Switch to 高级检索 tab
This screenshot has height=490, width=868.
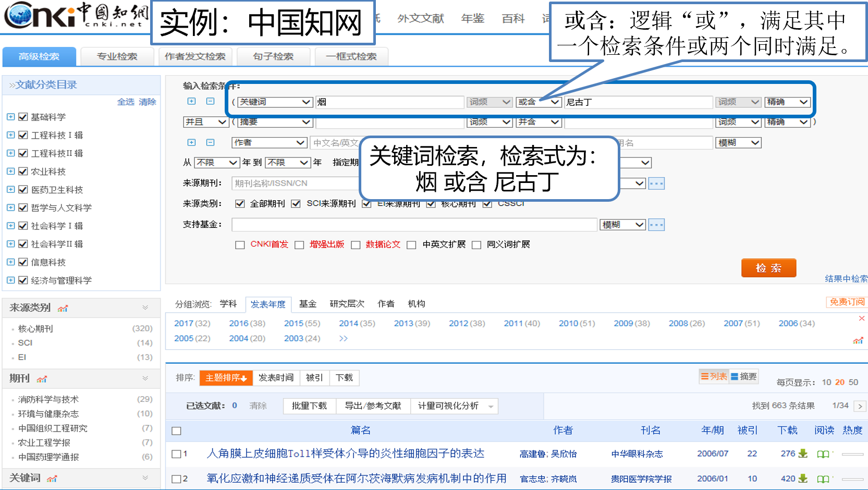39,56
